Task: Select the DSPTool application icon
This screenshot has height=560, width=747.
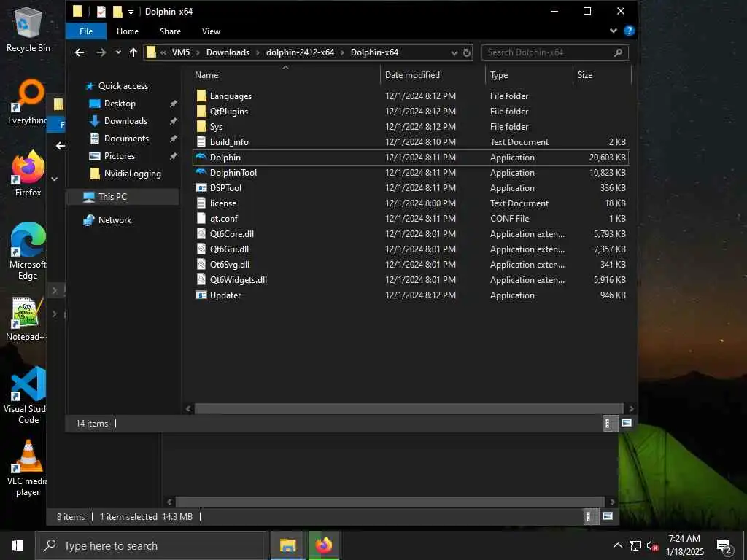Action: pos(201,187)
